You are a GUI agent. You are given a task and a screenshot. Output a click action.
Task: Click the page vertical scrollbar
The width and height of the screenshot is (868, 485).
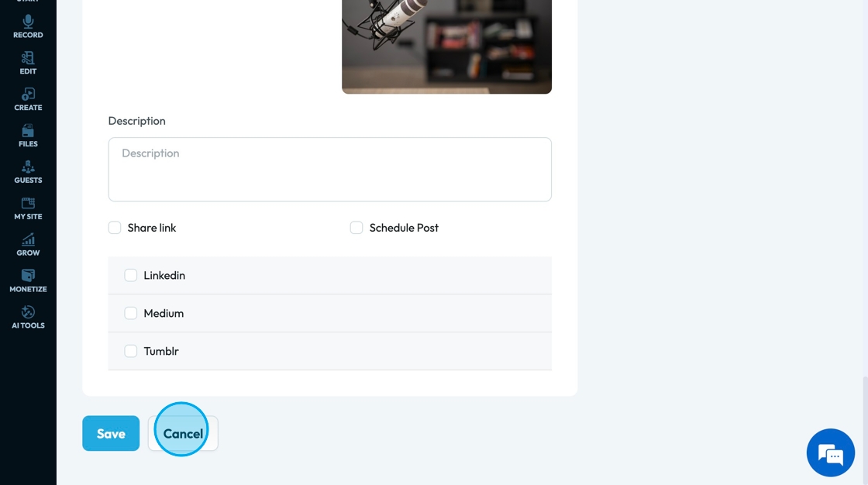point(865,430)
